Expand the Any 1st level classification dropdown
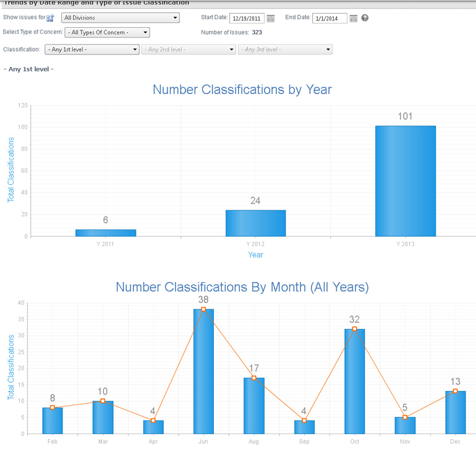This screenshot has height=449, width=476. pos(92,49)
